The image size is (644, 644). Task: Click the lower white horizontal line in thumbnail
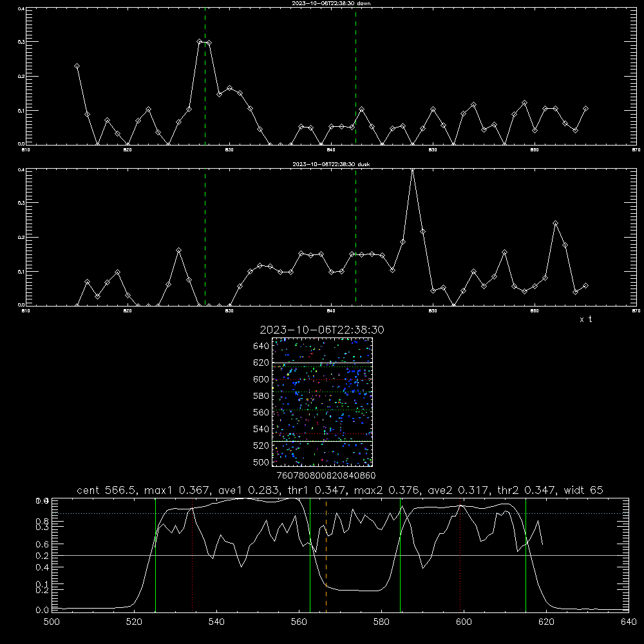323,441
